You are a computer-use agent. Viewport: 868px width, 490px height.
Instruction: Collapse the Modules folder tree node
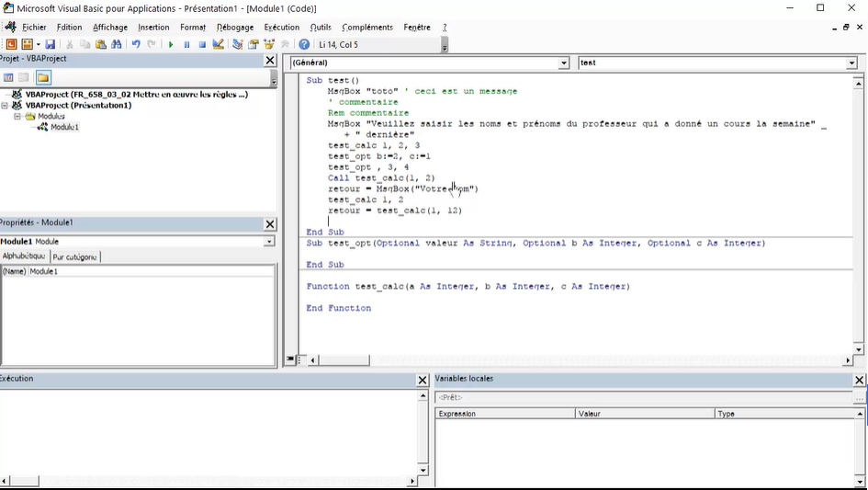point(17,117)
